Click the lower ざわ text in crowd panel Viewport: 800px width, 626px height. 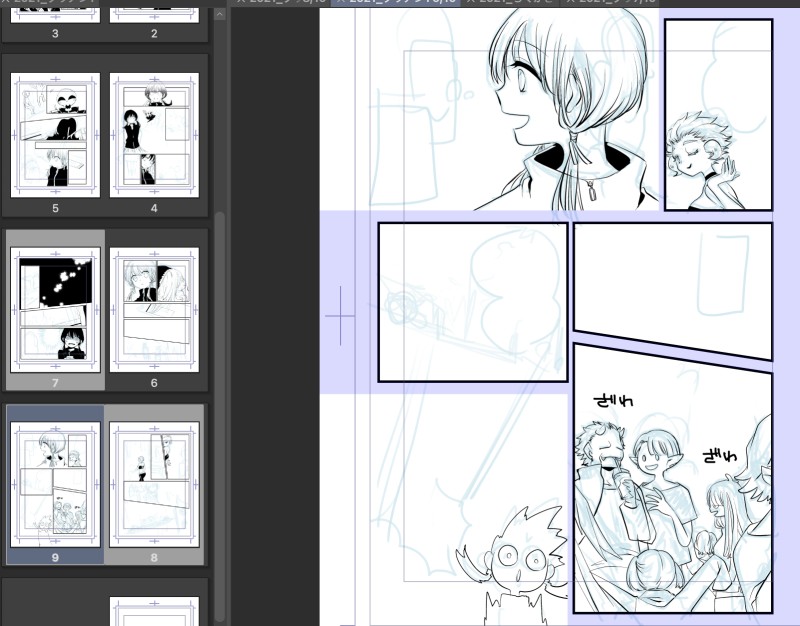tap(720, 456)
